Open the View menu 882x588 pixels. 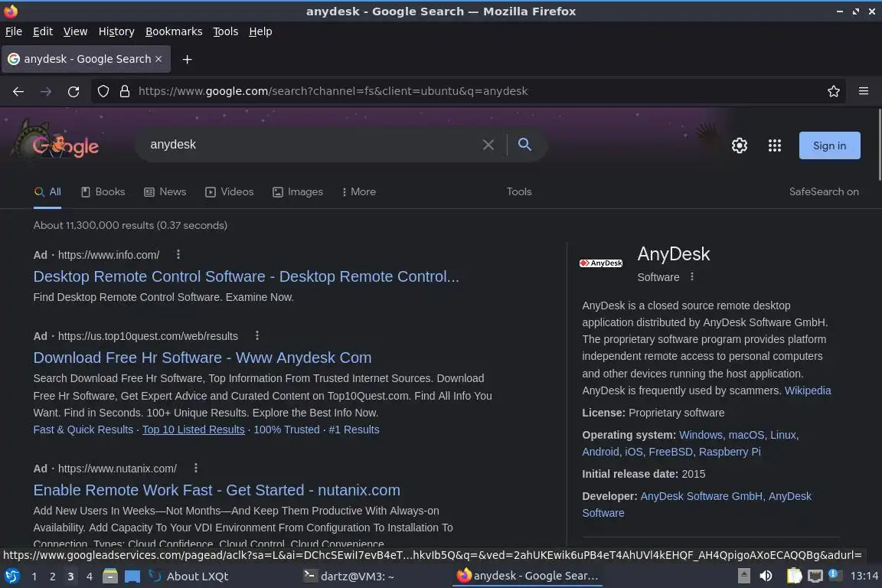coord(75,31)
